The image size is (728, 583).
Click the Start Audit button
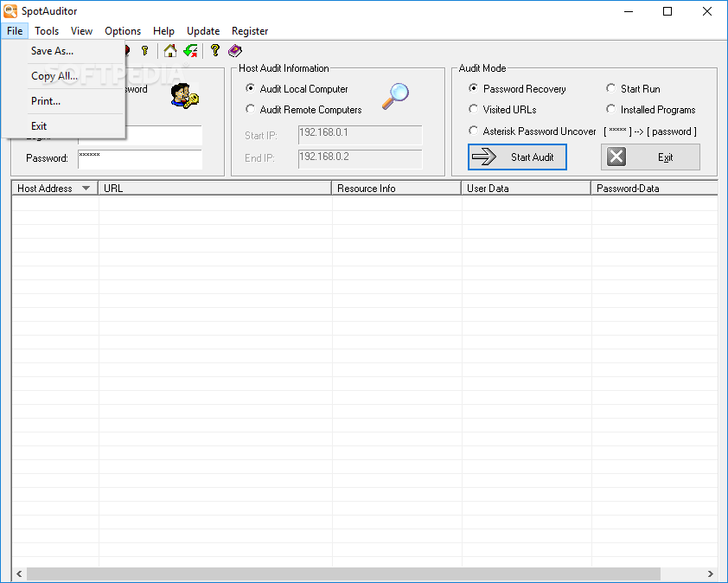[x=517, y=157]
